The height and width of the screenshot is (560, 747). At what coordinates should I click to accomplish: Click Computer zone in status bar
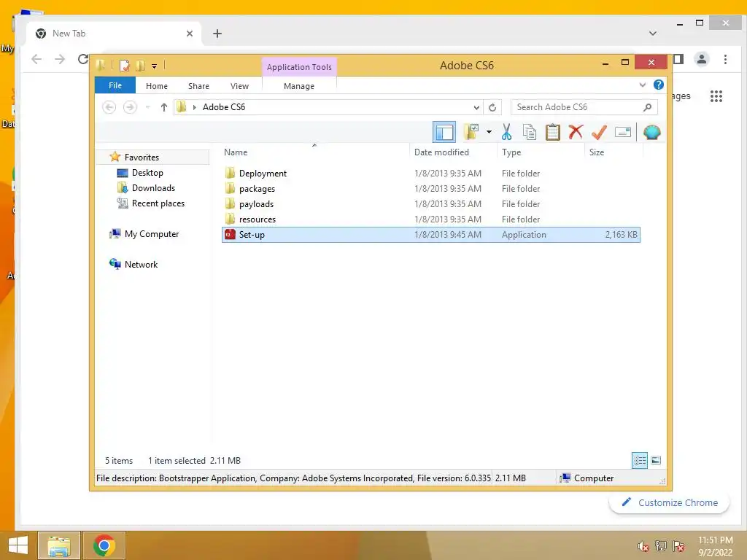(x=587, y=478)
